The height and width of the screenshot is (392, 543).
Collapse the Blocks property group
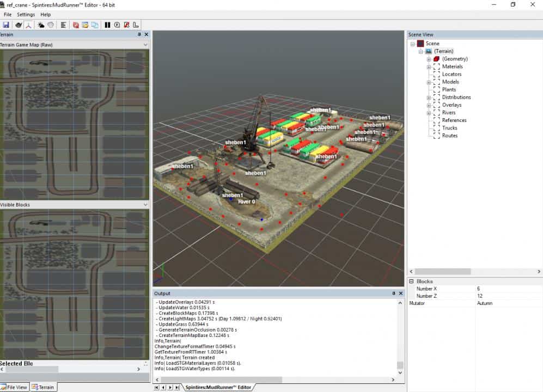tap(411, 281)
